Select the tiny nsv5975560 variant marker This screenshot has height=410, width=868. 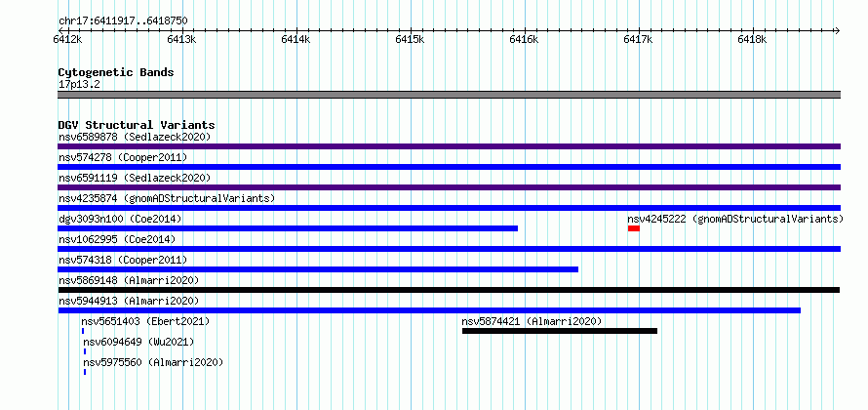[x=85, y=372]
